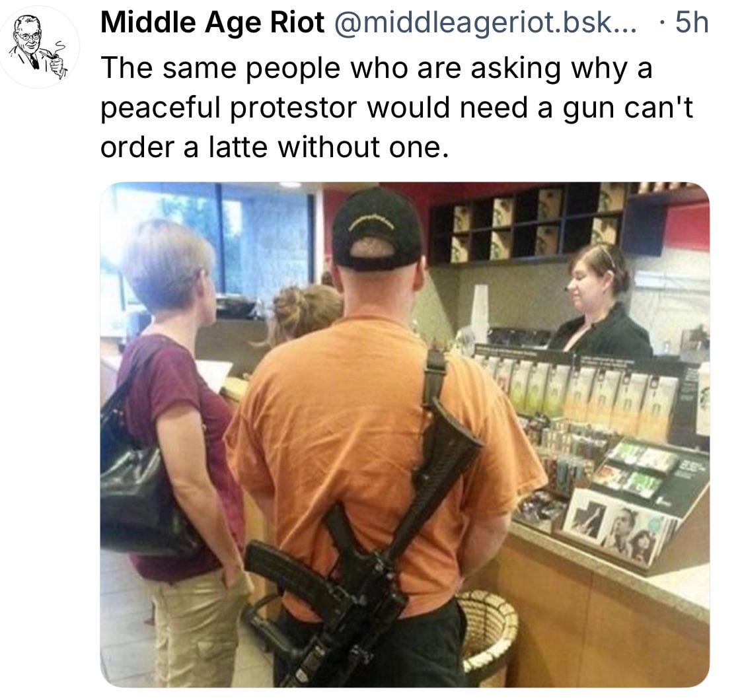The image size is (740, 700).
Task: Open the Middle Age Riot profile avatar
Action: coord(39,47)
